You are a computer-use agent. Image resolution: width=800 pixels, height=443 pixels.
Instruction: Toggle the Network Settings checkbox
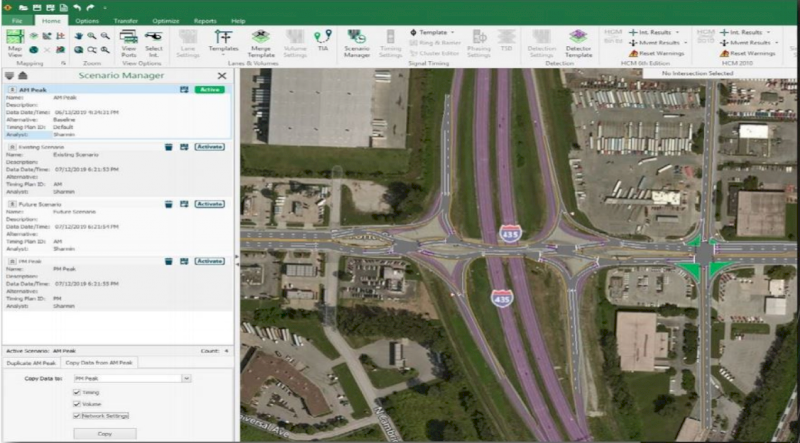click(77, 414)
